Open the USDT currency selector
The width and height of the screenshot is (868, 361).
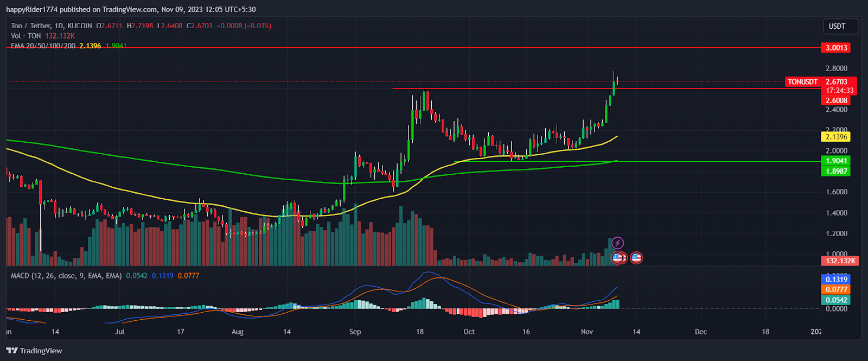840,26
